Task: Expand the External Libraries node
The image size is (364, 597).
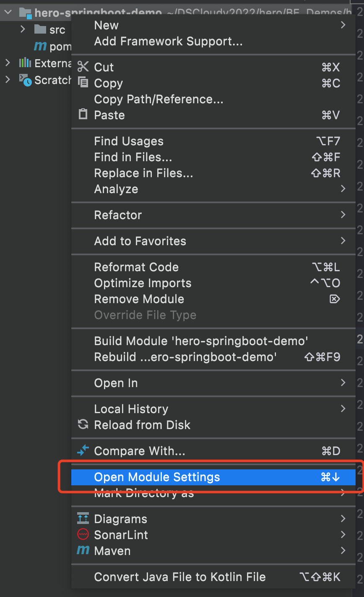Action: (7, 63)
